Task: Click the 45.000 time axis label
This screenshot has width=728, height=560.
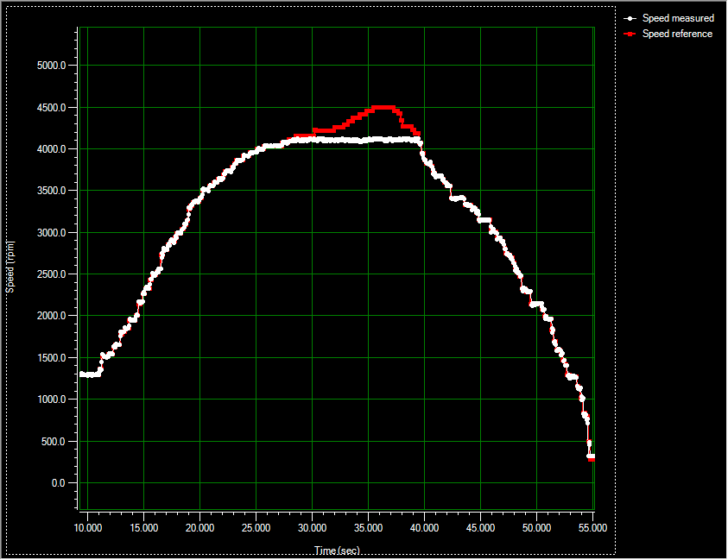Action: click(x=480, y=528)
